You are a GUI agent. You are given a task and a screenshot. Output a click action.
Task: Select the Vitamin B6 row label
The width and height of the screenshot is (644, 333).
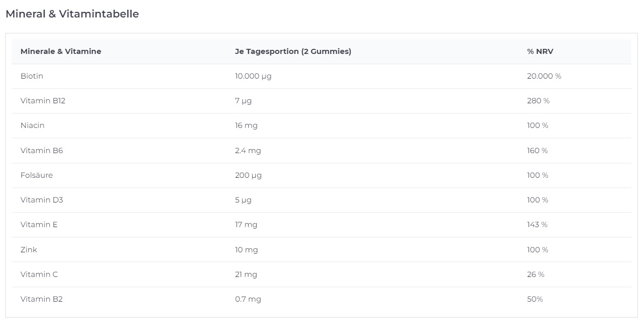(x=42, y=151)
